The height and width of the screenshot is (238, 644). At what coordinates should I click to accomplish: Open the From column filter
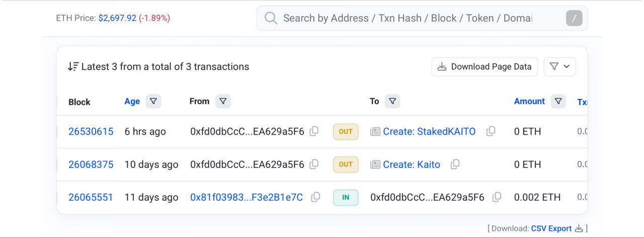[x=223, y=101]
